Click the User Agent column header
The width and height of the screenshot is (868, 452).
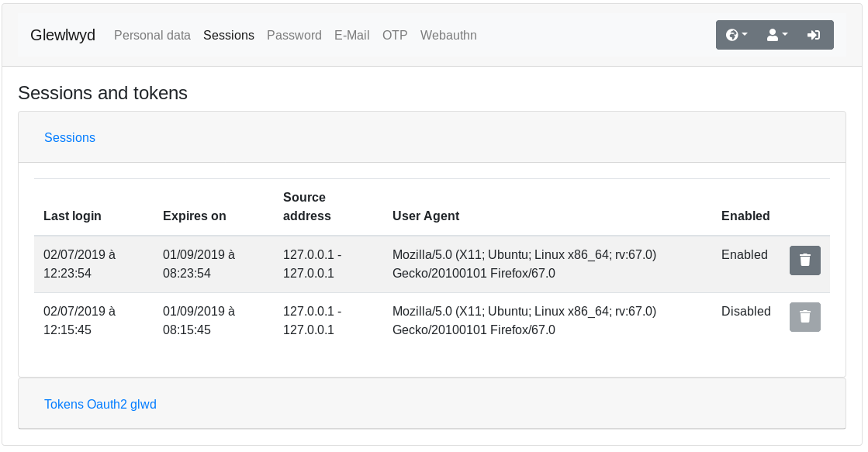[426, 216]
